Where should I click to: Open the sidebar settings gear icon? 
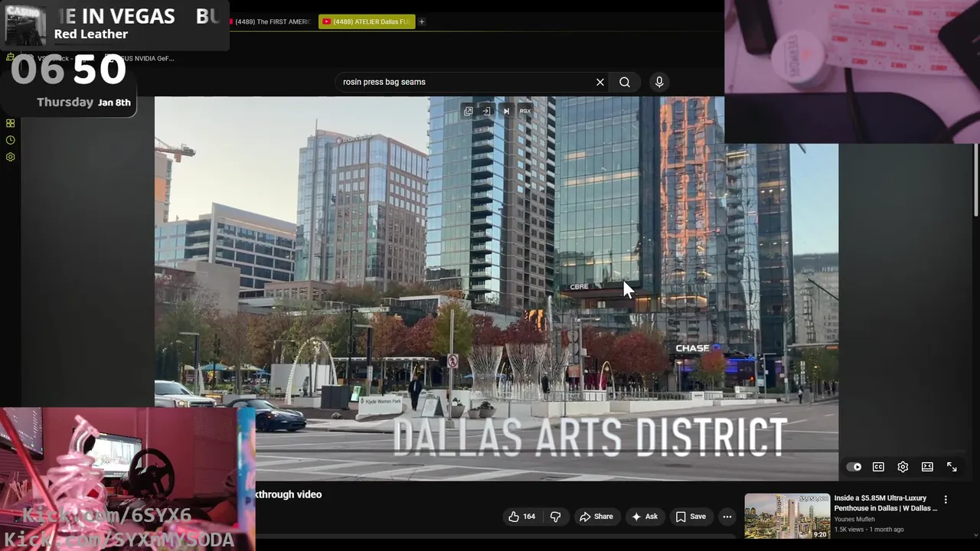tap(10, 157)
